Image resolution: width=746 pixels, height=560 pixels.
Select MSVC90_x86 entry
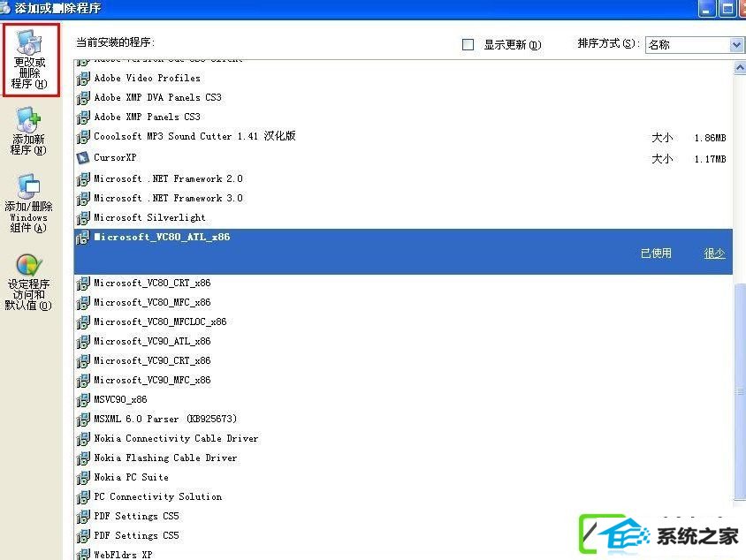point(120,400)
